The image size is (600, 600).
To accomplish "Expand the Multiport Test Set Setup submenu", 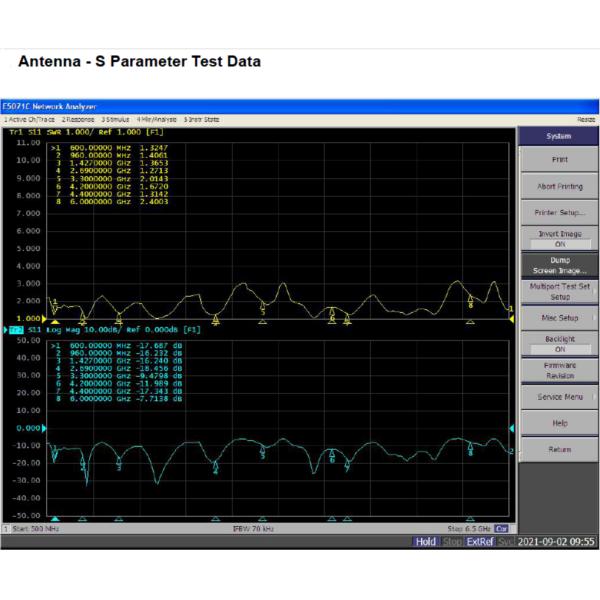I will pyautogui.click(x=559, y=291).
